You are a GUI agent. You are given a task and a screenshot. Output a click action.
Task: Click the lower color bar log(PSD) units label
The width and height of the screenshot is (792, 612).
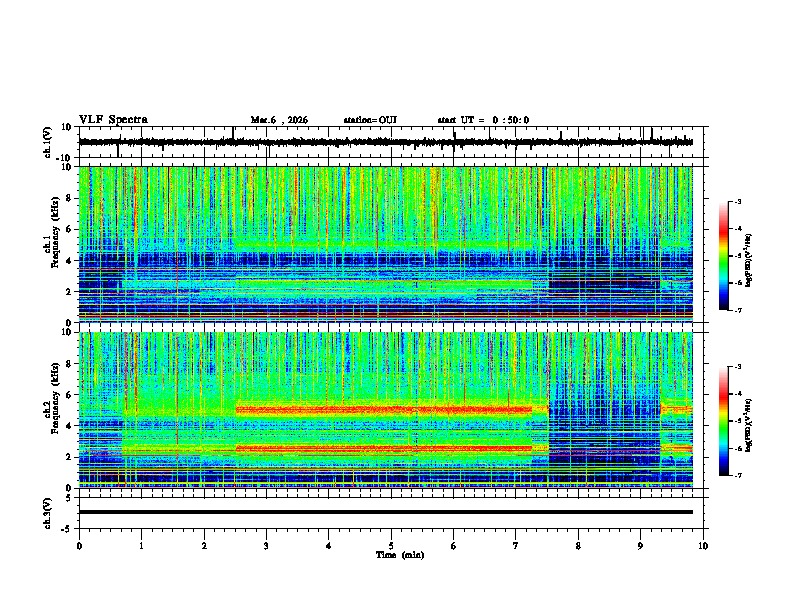(748, 425)
